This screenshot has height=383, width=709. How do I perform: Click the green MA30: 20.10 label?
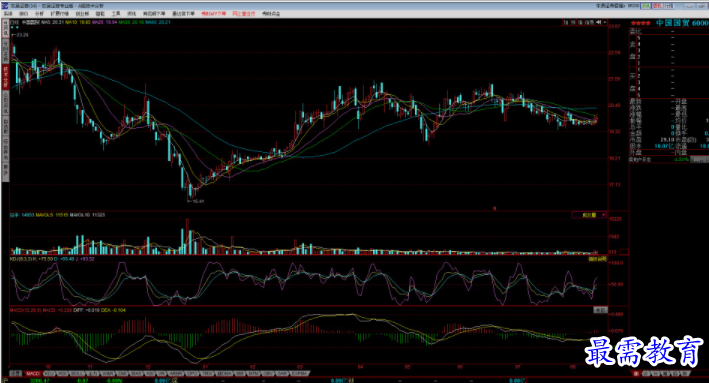point(131,22)
